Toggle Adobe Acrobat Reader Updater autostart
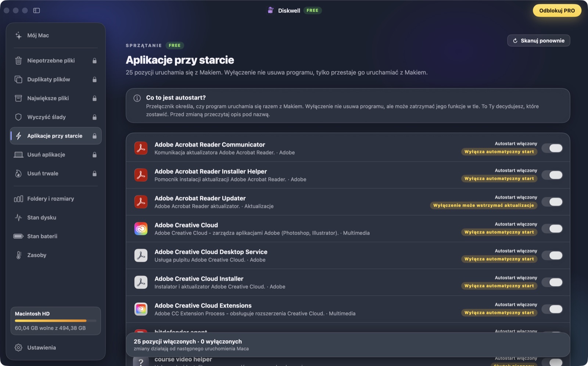The image size is (588, 366). point(552,202)
